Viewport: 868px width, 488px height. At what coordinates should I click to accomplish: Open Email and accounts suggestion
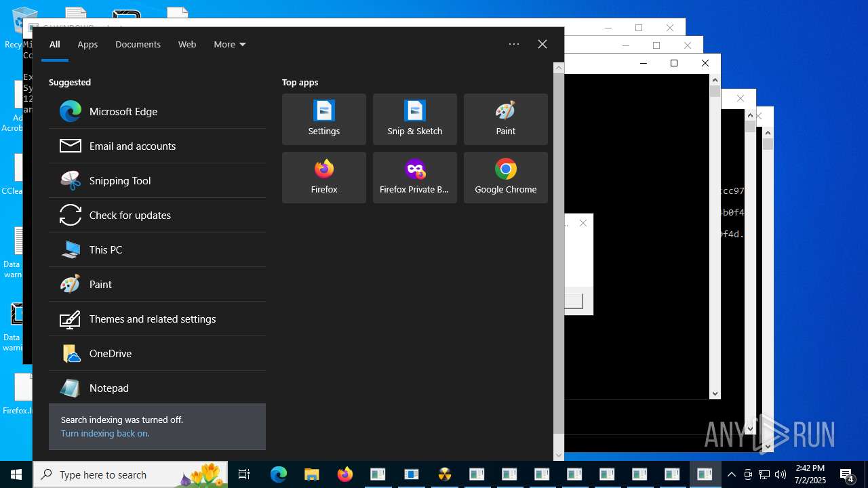[157, 146]
